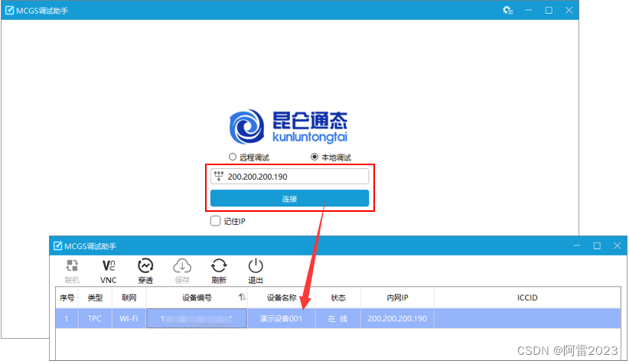Click the app icon in device window title
The height and width of the screenshot is (364, 629).
tap(57, 245)
